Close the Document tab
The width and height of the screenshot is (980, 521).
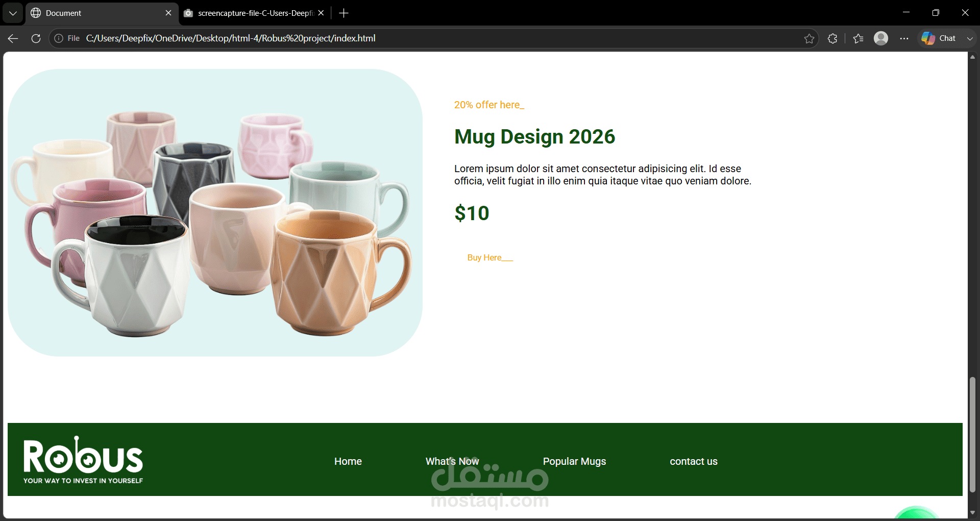click(168, 13)
